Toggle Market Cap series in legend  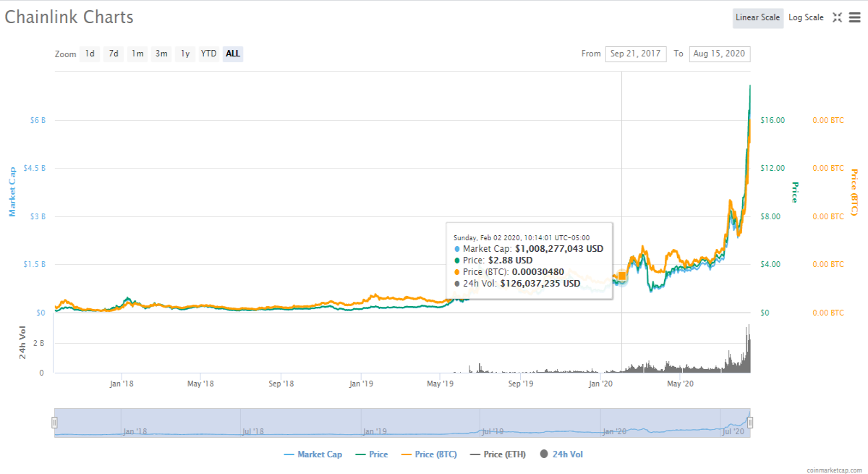click(312, 454)
